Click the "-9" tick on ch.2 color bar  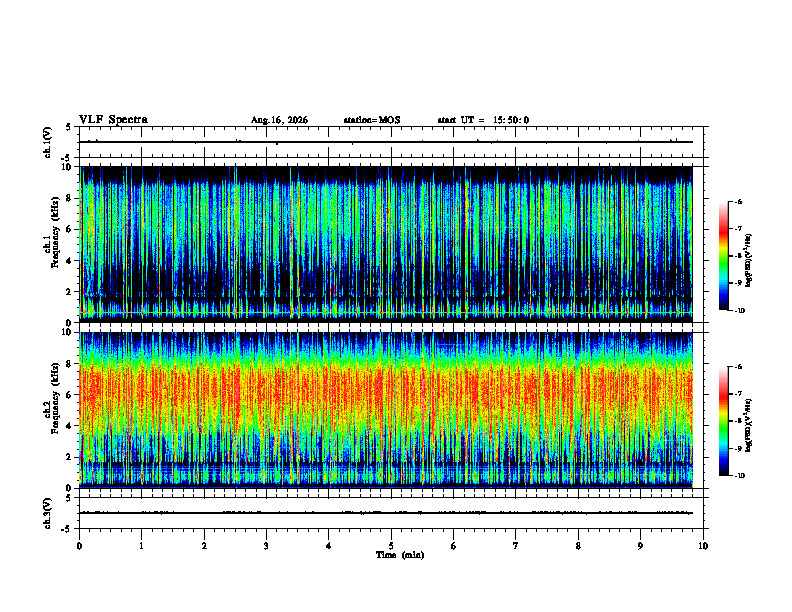pos(738,448)
